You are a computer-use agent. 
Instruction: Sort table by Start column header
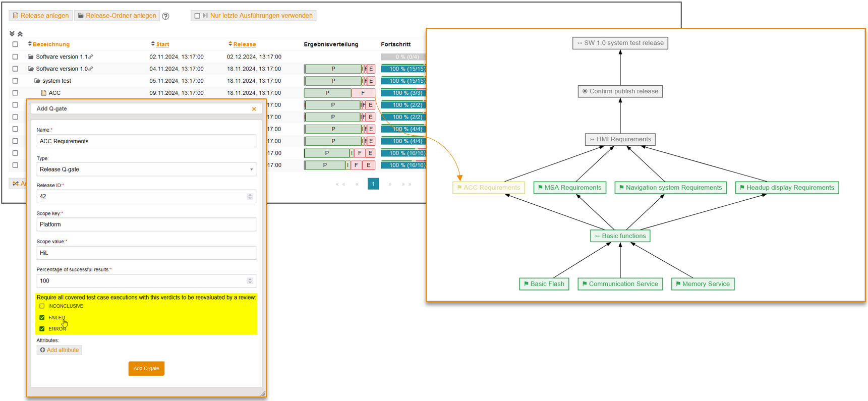point(162,44)
